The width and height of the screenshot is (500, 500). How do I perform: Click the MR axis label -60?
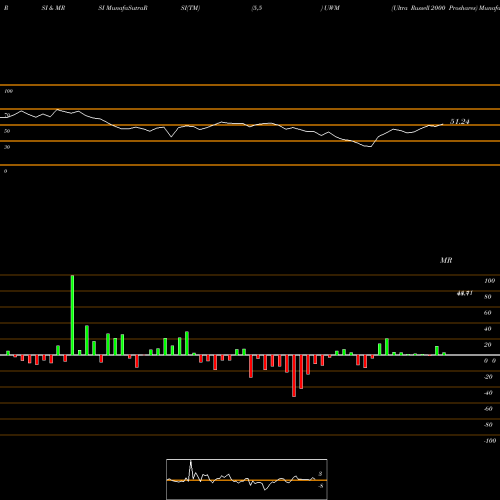(488, 409)
